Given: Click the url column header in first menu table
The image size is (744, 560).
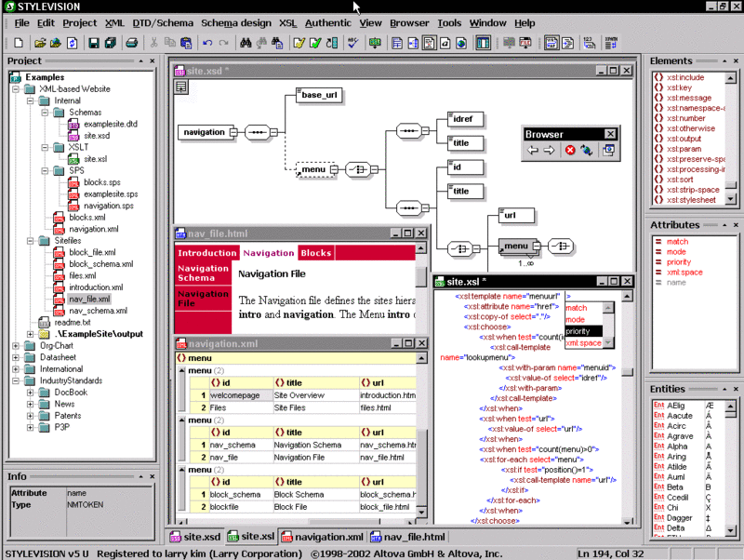Looking at the screenshot, I should [x=387, y=382].
